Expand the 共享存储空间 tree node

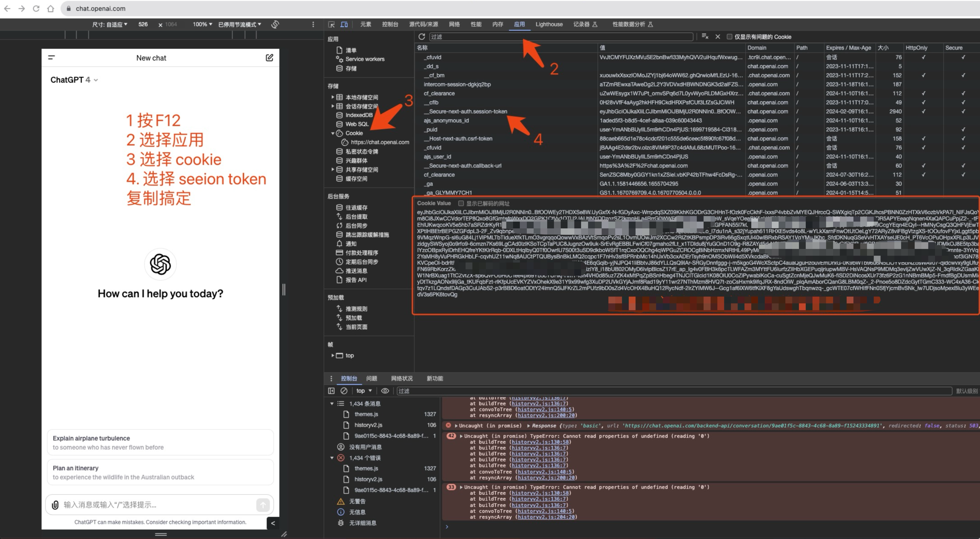click(332, 169)
